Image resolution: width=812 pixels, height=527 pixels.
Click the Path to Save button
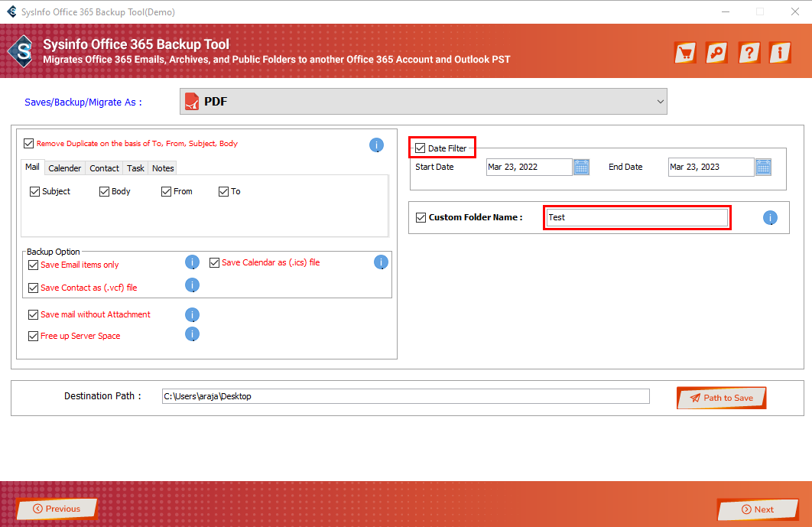pos(721,398)
